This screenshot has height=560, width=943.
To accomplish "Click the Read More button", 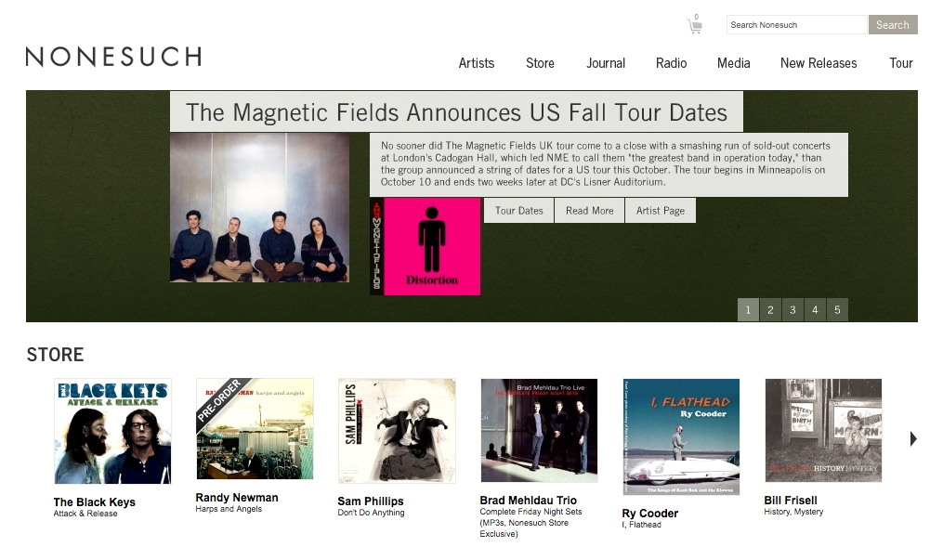I will [x=589, y=210].
